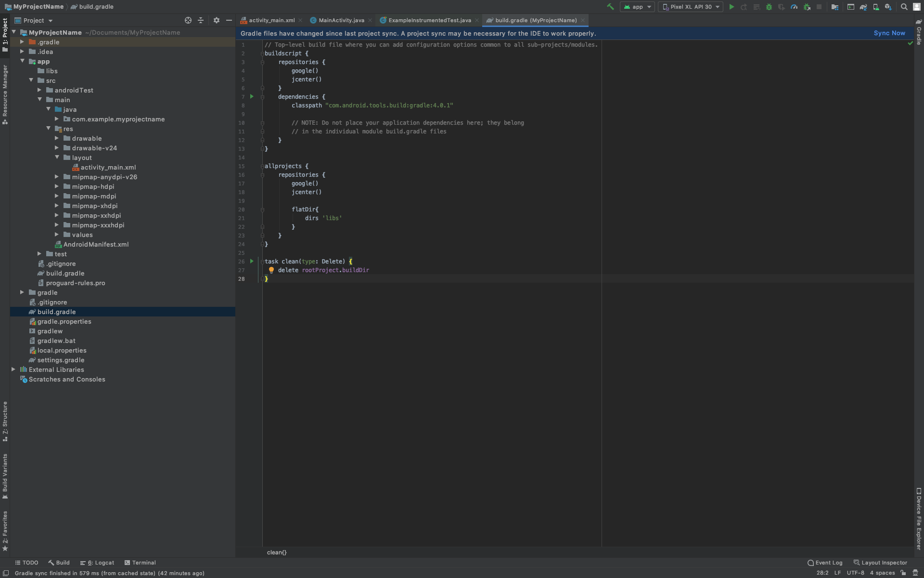Expand the mipmap-hdpi folder
The height and width of the screenshot is (578, 924).
[57, 186]
